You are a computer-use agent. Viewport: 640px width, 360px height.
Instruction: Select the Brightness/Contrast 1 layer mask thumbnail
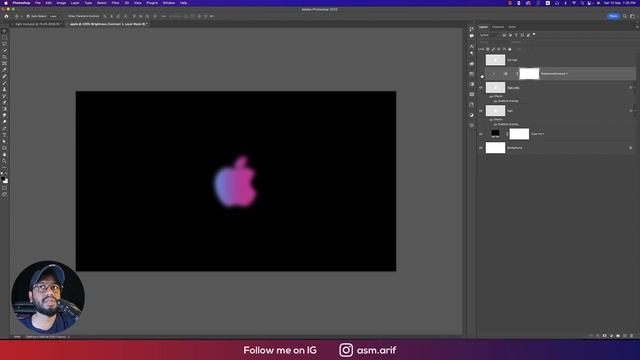coord(529,74)
